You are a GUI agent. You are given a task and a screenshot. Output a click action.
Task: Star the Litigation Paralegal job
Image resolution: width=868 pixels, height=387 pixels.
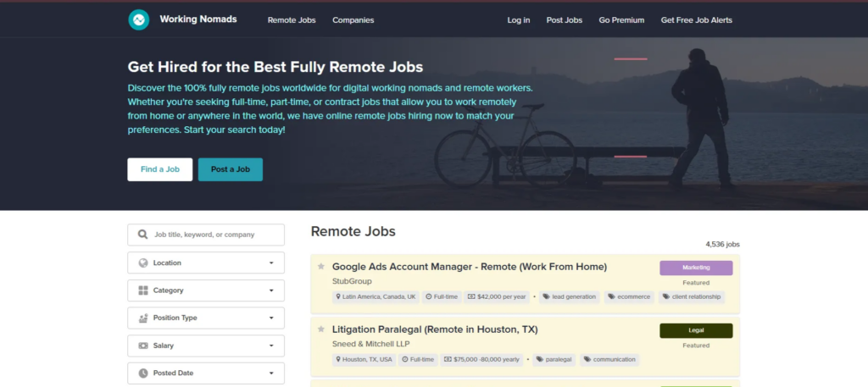[321, 329]
